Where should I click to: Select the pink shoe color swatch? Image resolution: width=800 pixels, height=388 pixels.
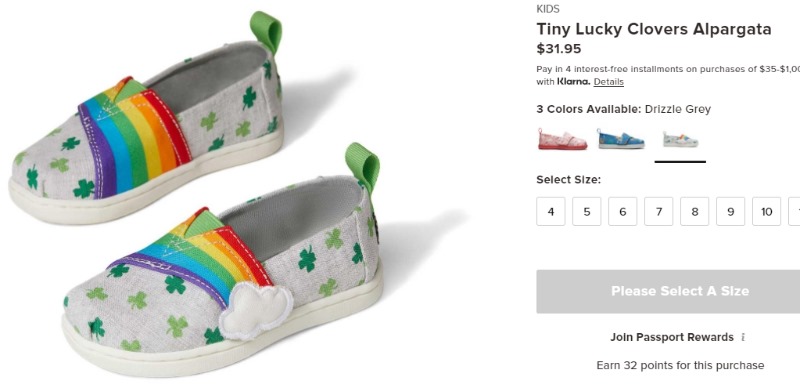562,139
